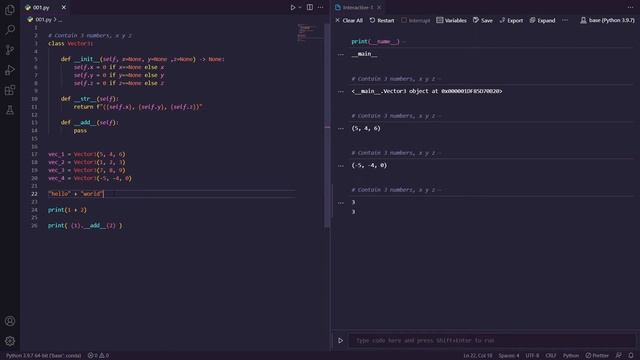Viewport: 640px width, 360px height.
Task: Click UTF-8 encoding in status bar
Action: (x=532, y=356)
